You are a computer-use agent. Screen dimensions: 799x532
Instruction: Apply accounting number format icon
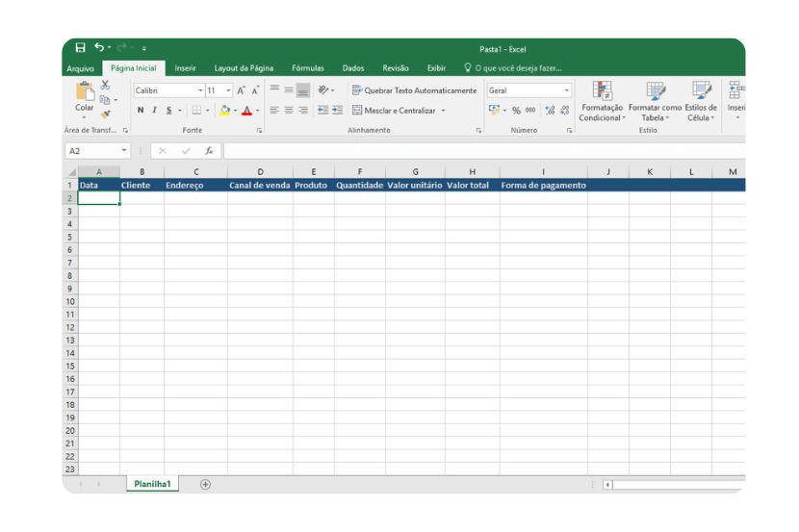pyautogui.click(x=494, y=110)
